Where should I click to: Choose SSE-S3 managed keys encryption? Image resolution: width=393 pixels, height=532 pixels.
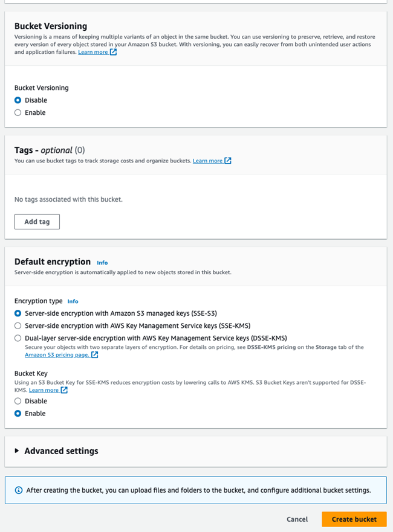tap(18, 313)
